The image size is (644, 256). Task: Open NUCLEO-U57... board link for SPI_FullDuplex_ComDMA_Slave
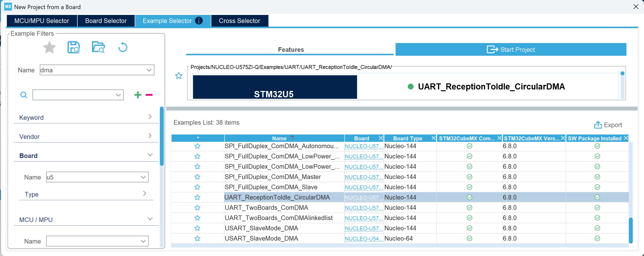364,187
